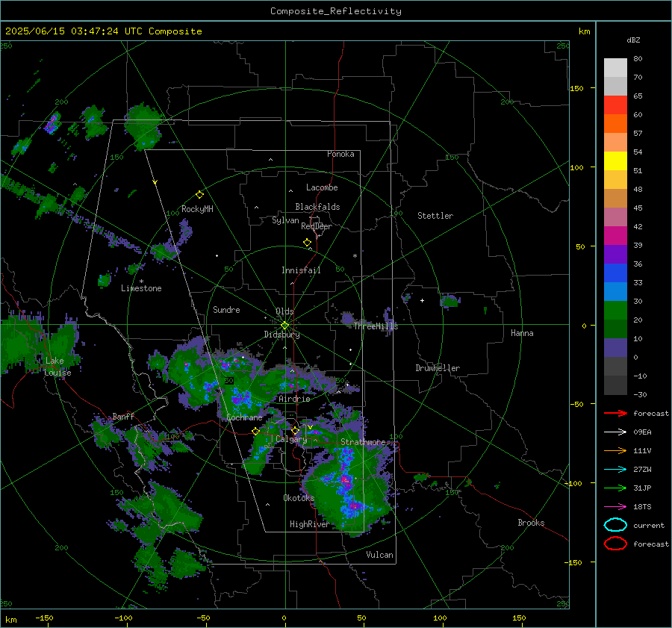This screenshot has height=628, width=672.
Task: Click the Banff town label
Action: 123,416
